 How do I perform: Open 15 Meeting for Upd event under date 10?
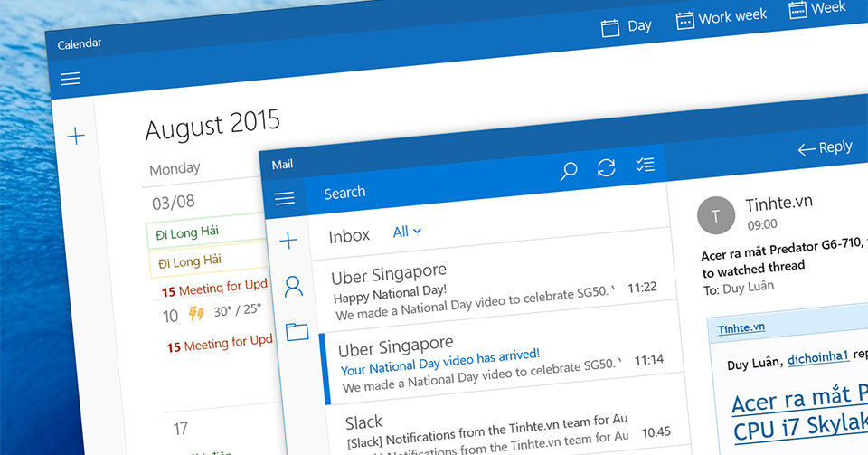coord(220,343)
